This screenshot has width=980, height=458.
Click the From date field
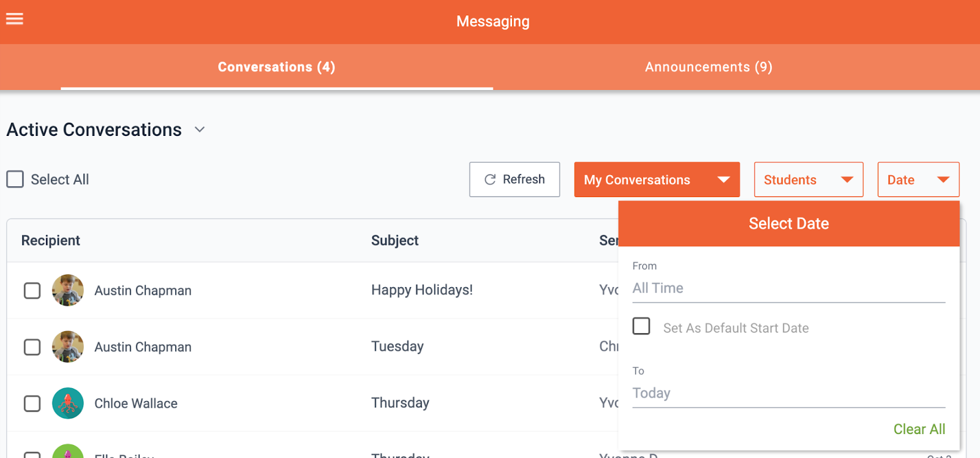[x=788, y=288]
